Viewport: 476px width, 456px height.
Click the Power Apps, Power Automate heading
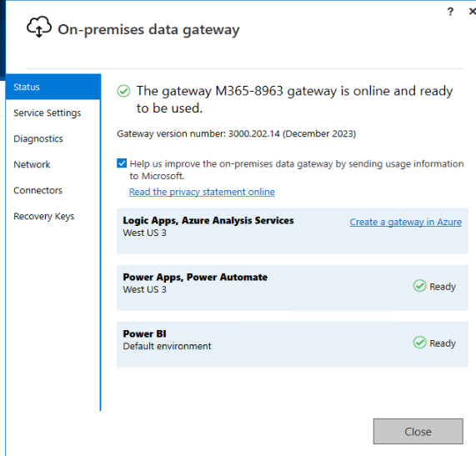[x=195, y=277]
